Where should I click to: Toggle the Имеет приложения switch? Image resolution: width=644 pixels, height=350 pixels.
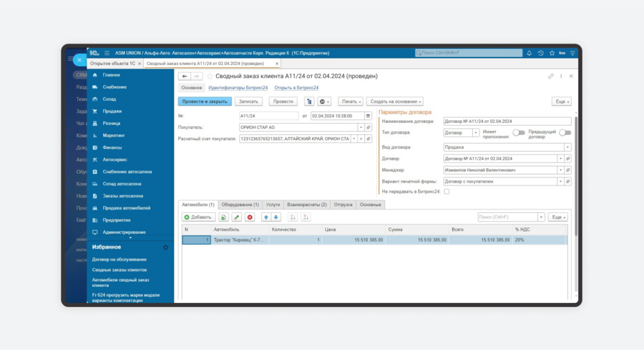click(519, 133)
